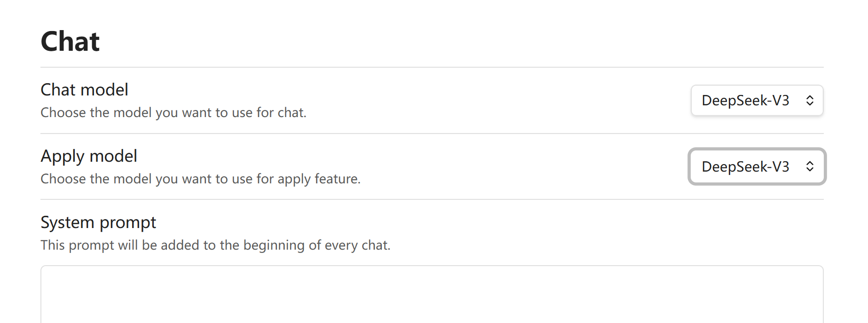Click the "System prompt" setting label
The image size is (868, 323).
click(98, 222)
